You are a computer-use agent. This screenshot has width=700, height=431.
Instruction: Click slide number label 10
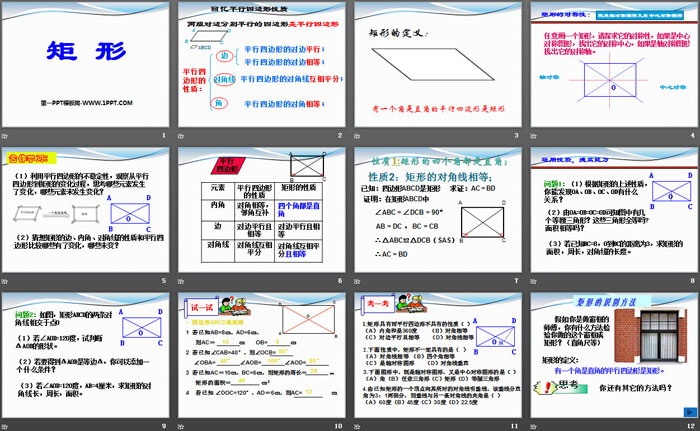pos(338,426)
